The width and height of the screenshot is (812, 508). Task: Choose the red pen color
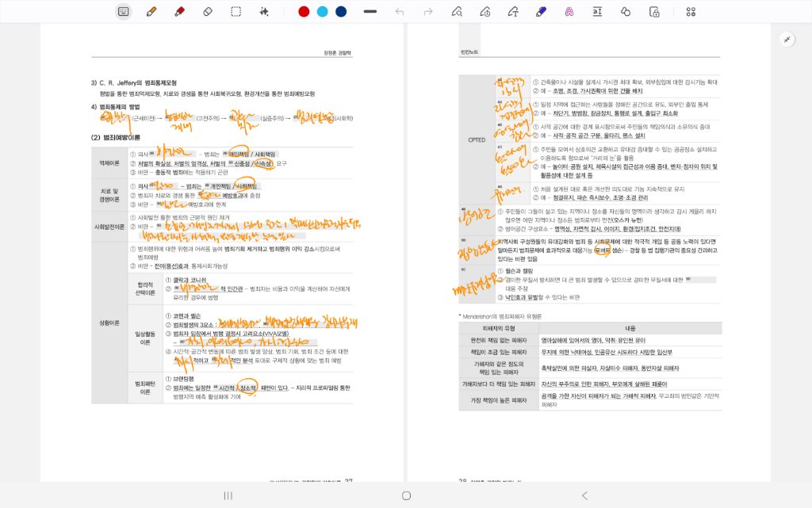pos(304,11)
